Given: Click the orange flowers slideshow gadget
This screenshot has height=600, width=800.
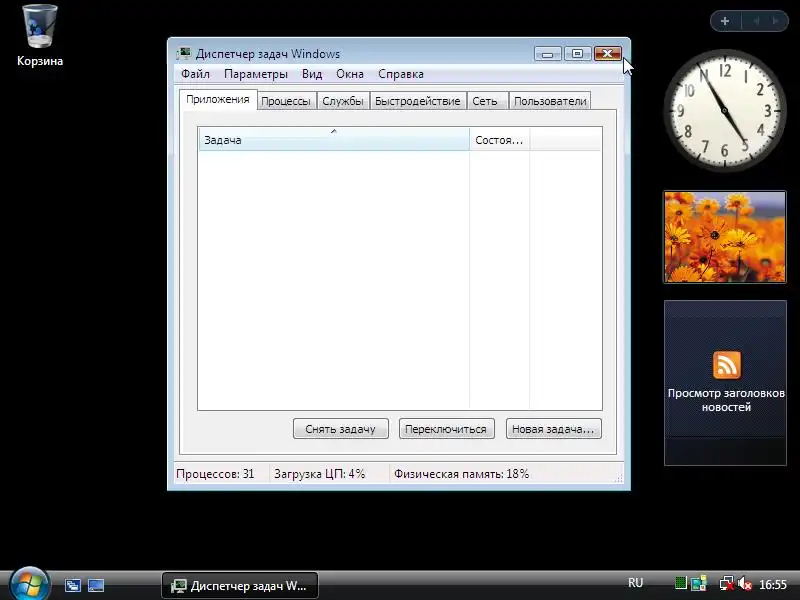Looking at the screenshot, I should [724, 237].
